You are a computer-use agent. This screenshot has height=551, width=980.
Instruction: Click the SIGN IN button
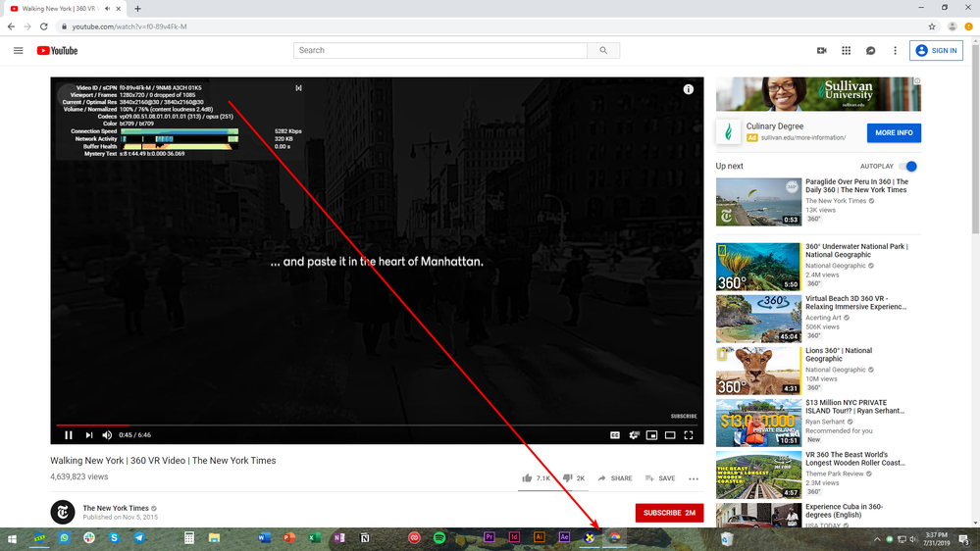(x=936, y=51)
